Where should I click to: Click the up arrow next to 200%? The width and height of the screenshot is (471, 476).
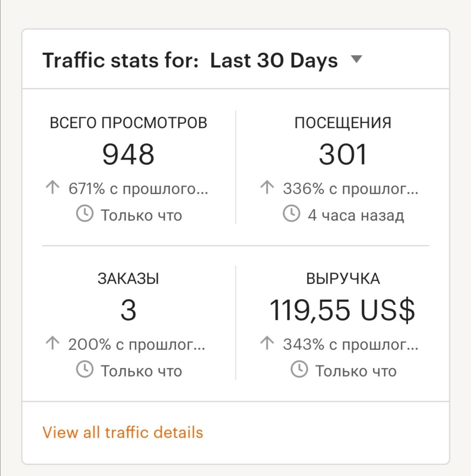tap(54, 344)
